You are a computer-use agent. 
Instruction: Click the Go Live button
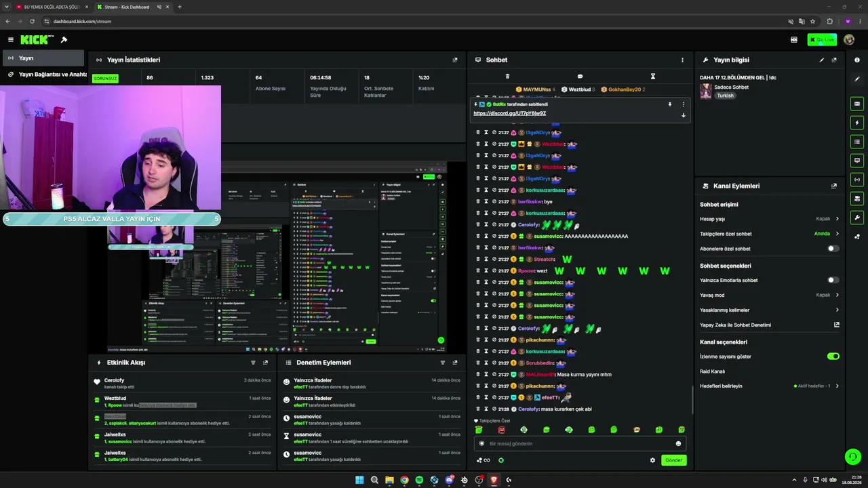click(x=822, y=40)
